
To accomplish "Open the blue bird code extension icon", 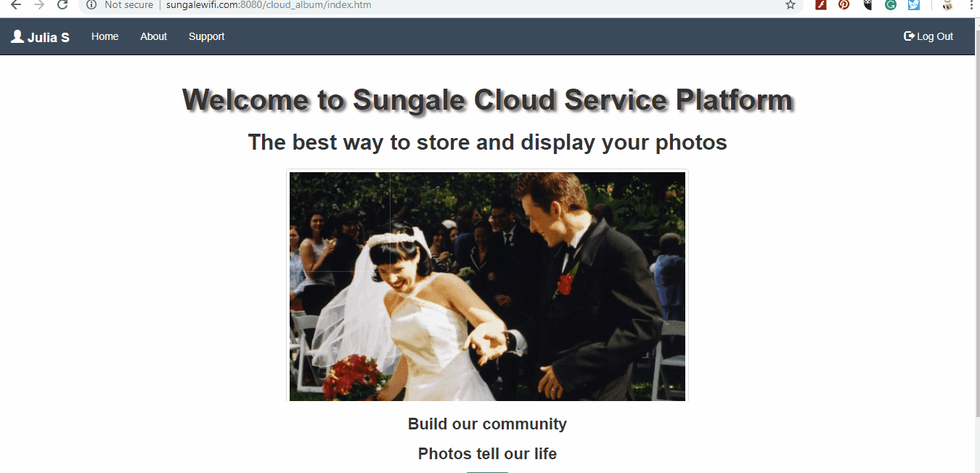I will click(914, 5).
